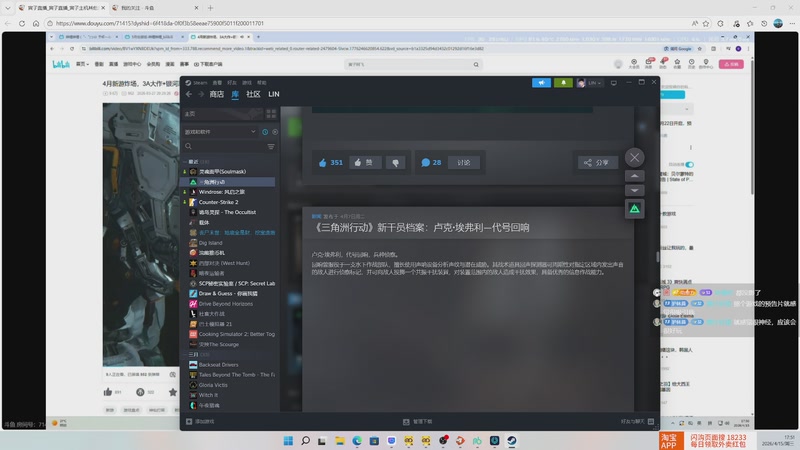The width and height of the screenshot is (800, 450).
Task: Favorite the bilibili video star icon
Action: pyautogui.click(x=173, y=392)
